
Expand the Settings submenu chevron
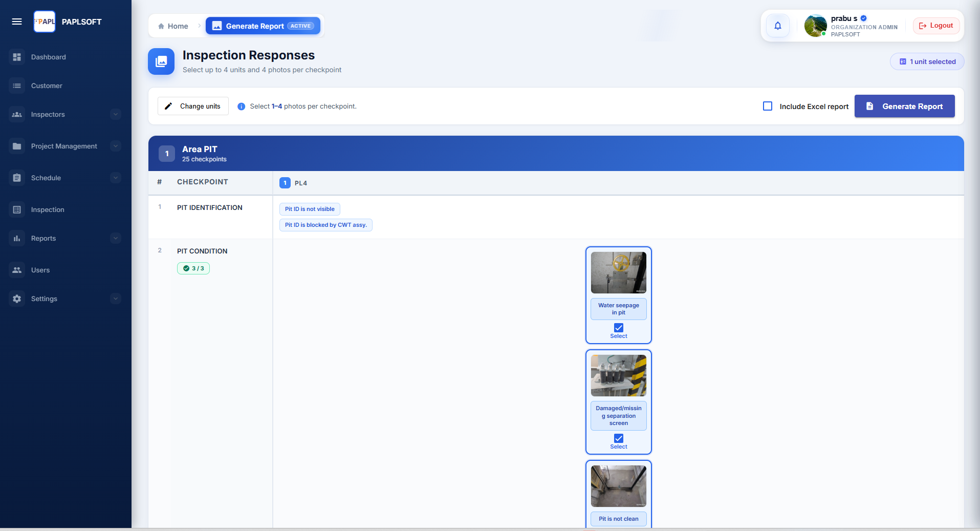pyautogui.click(x=116, y=299)
